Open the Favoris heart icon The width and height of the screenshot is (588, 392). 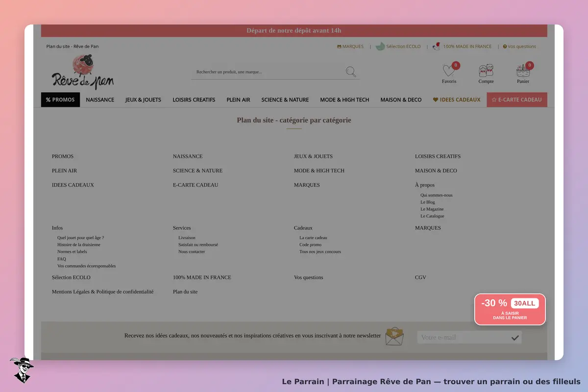coord(449,70)
